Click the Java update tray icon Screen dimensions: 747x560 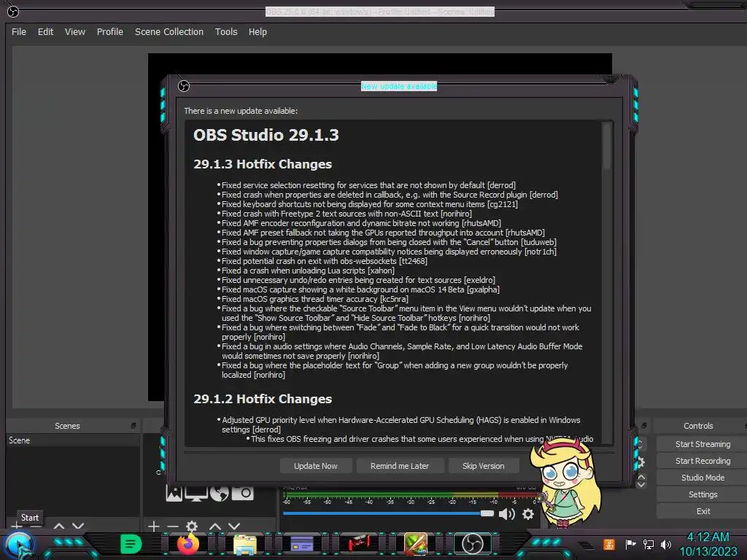609,544
